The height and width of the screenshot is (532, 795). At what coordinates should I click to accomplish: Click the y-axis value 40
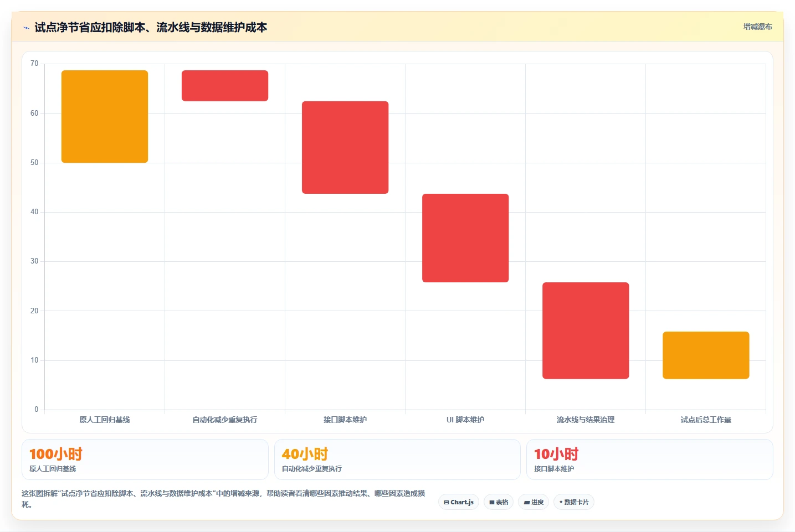click(34, 212)
